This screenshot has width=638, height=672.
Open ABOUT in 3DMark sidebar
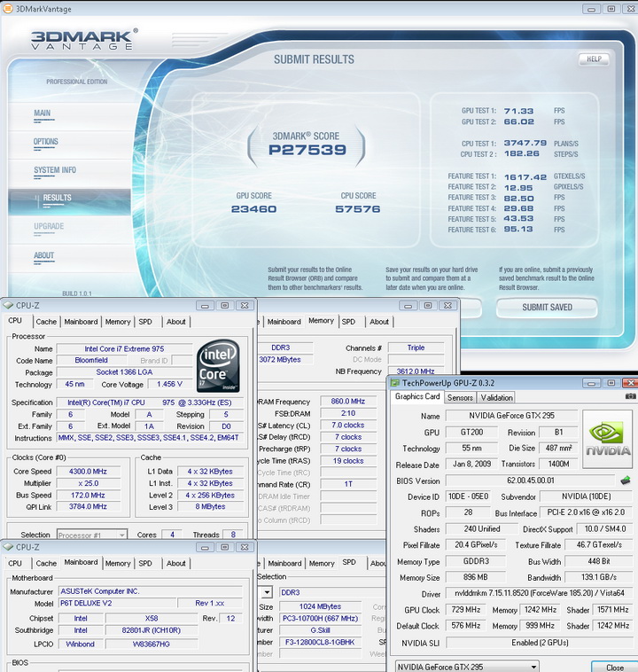(x=44, y=255)
